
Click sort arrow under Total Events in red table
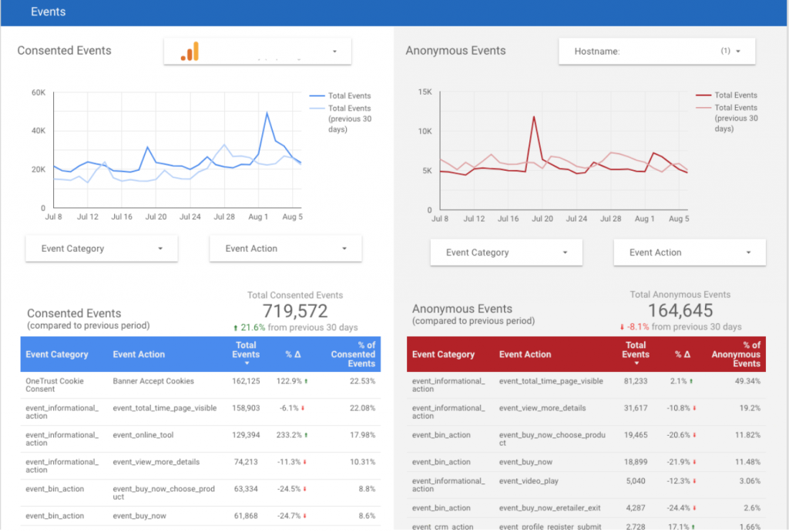pos(636,363)
